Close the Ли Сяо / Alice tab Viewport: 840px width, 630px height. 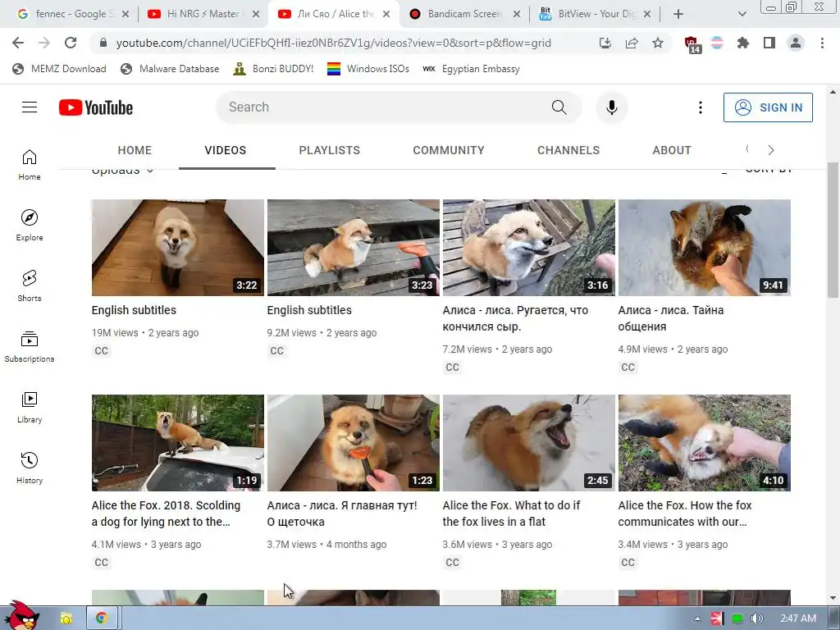386,14
